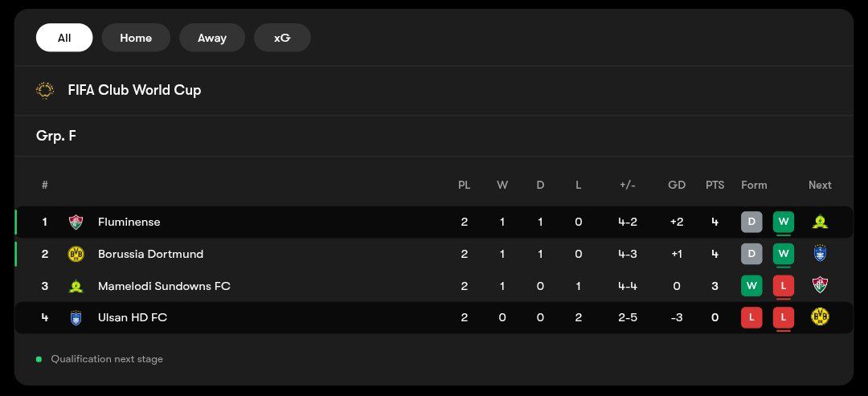This screenshot has height=396, width=868.
Task: Select the All standings tab
Action: coord(64,38)
